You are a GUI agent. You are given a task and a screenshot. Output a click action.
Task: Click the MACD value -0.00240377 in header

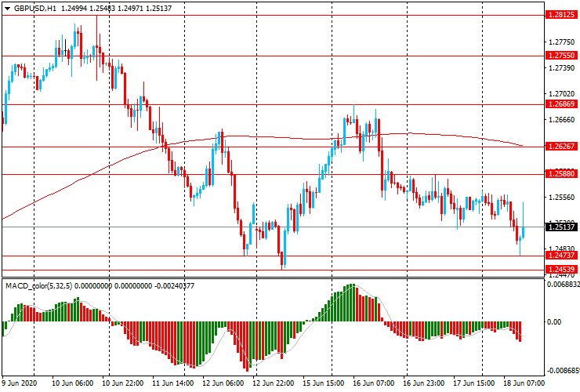[173, 286]
